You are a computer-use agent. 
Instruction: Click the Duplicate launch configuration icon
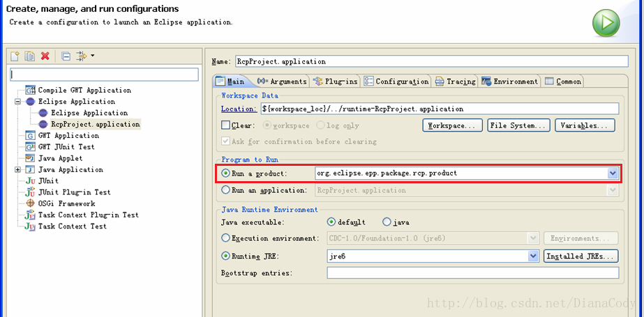tap(29, 56)
